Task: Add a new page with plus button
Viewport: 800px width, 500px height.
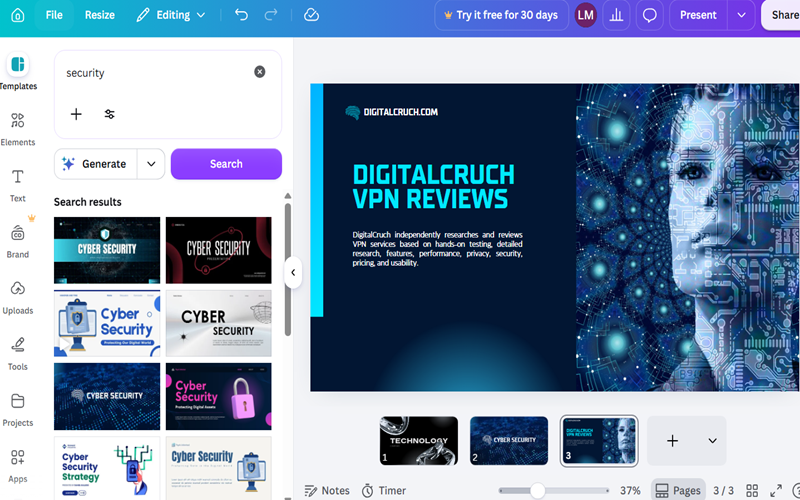Action: point(672,441)
